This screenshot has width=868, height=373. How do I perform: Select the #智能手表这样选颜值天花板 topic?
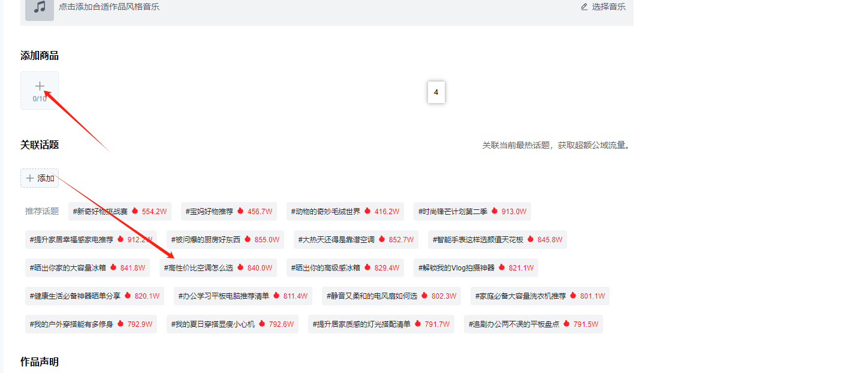pos(498,240)
